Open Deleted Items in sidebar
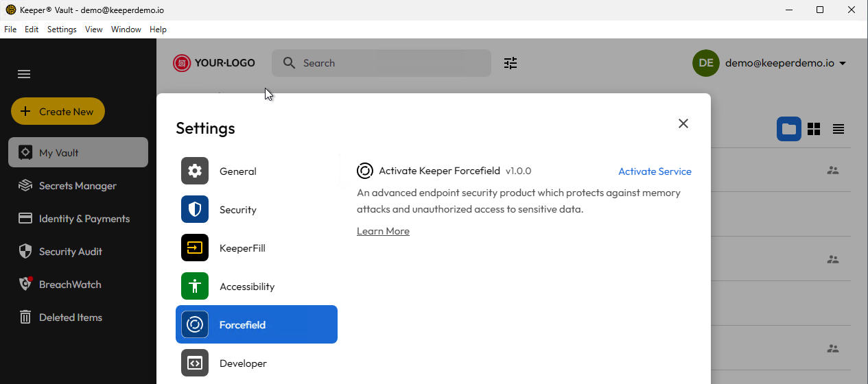 click(x=70, y=317)
